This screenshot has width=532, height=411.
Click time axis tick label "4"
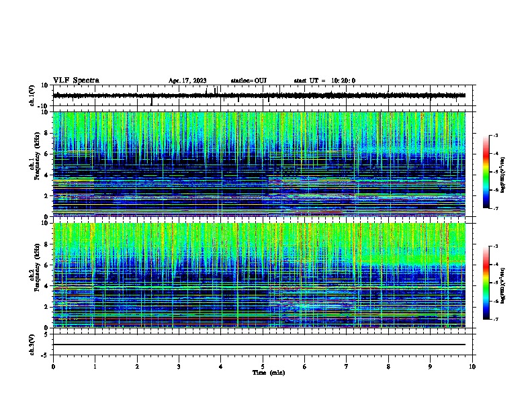tap(220, 367)
